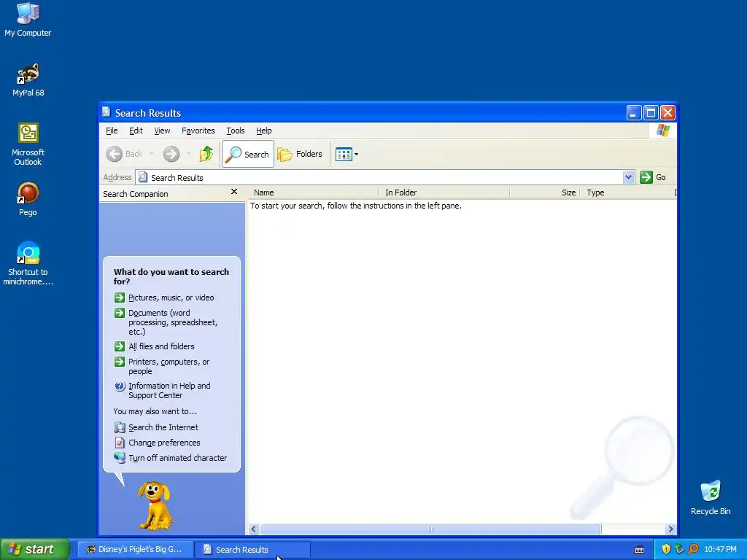Click the horizontal scrollbar thumb

[430, 529]
